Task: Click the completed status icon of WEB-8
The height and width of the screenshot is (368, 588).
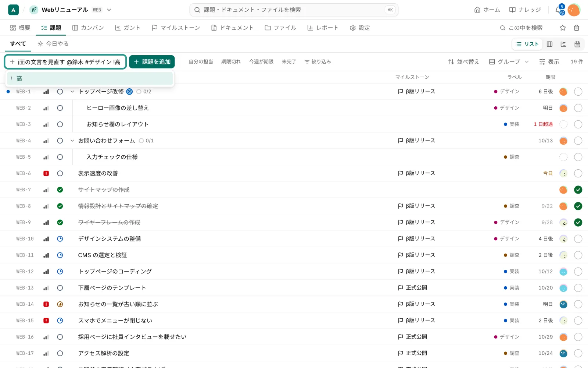Action: (60, 206)
